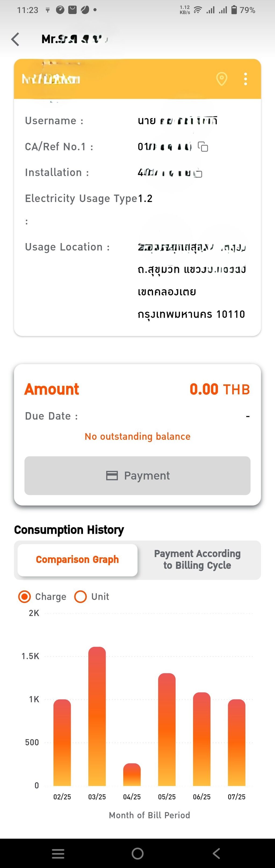
Task: Tap the 04/25 bar in the chart
Action: (x=132, y=775)
